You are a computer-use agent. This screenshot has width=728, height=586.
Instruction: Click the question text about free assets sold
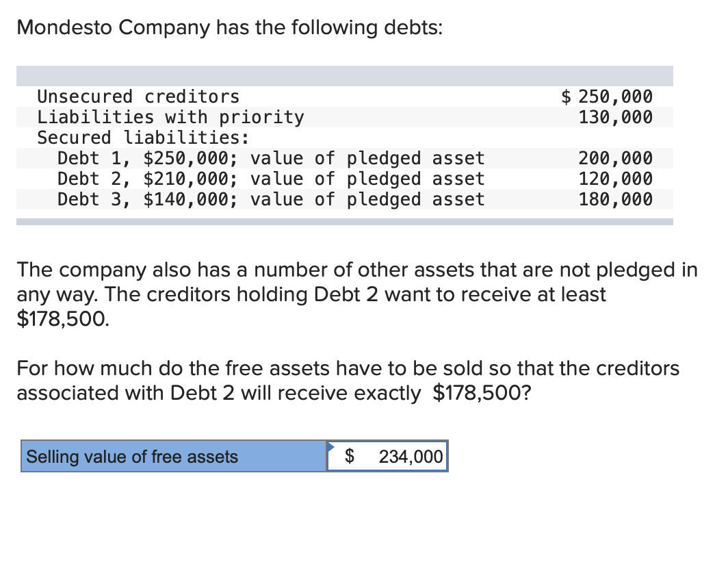pyautogui.click(x=348, y=381)
